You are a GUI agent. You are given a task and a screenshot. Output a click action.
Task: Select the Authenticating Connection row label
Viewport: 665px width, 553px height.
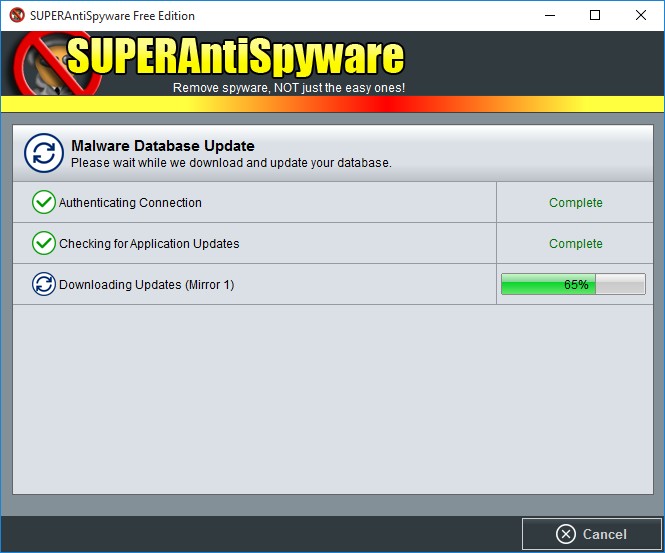click(130, 203)
